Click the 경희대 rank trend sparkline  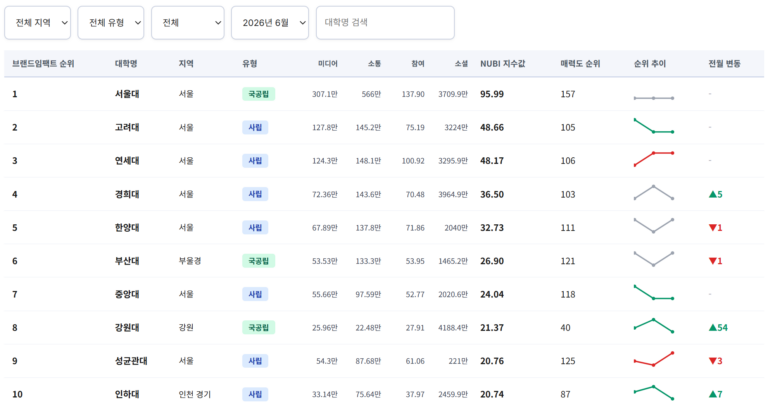(x=654, y=192)
